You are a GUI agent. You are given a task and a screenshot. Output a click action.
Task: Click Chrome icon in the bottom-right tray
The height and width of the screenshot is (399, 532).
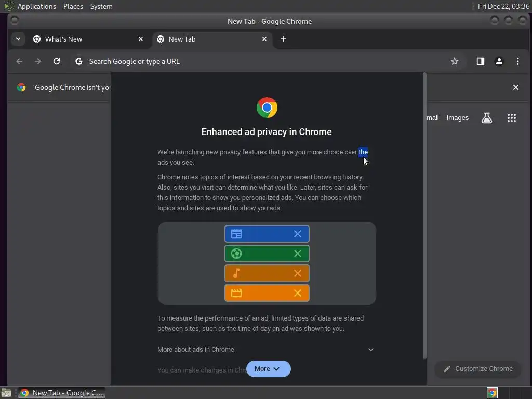(x=492, y=393)
